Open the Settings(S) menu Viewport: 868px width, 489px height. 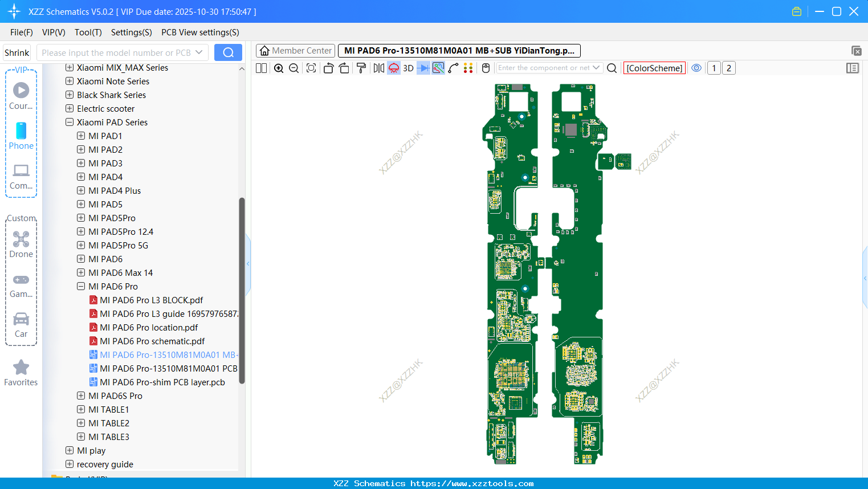pyautogui.click(x=132, y=32)
